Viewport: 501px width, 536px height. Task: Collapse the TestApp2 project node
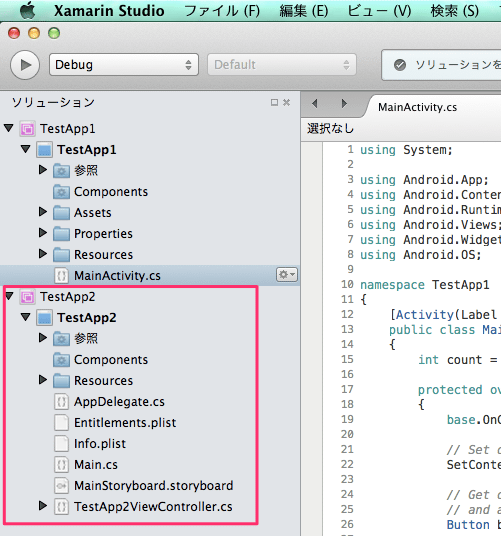[26, 317]
